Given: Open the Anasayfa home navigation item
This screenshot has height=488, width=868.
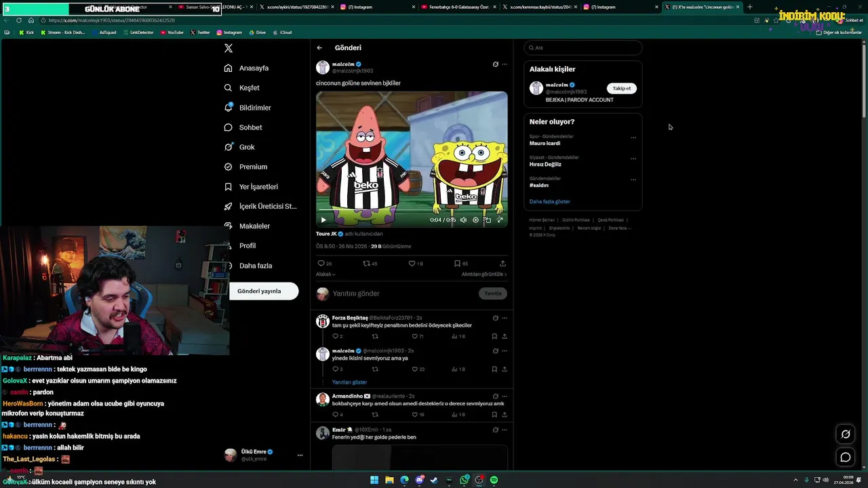Looking at the screenshot, I should pyautogui.click(x=247, y=68).
